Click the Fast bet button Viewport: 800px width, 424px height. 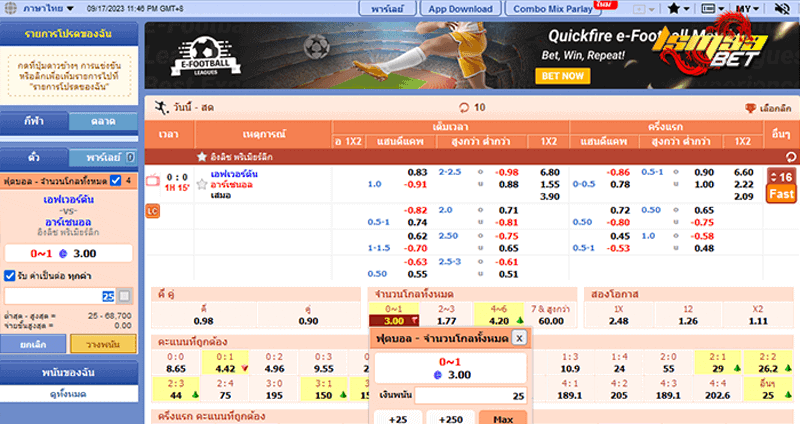tap(781, 194)
